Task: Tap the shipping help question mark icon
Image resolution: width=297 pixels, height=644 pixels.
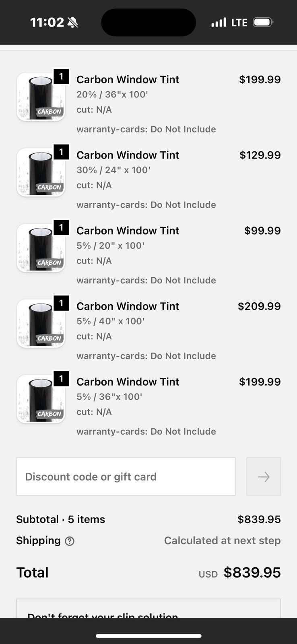Action: pos(70,541)
